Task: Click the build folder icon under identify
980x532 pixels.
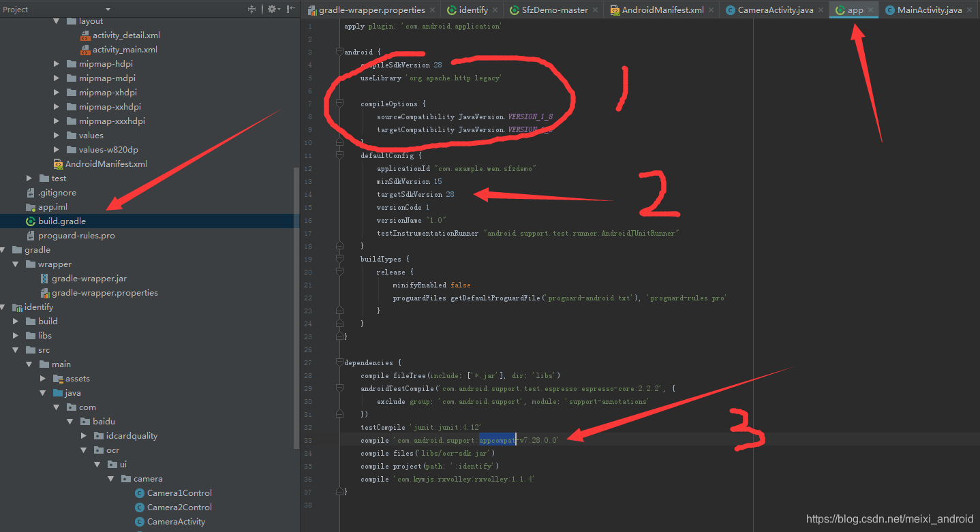Action: point(31,322)
